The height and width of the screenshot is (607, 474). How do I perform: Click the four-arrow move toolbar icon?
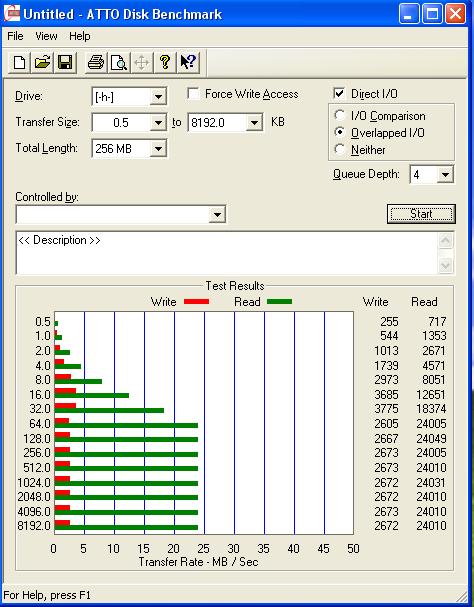pos(141,62)
